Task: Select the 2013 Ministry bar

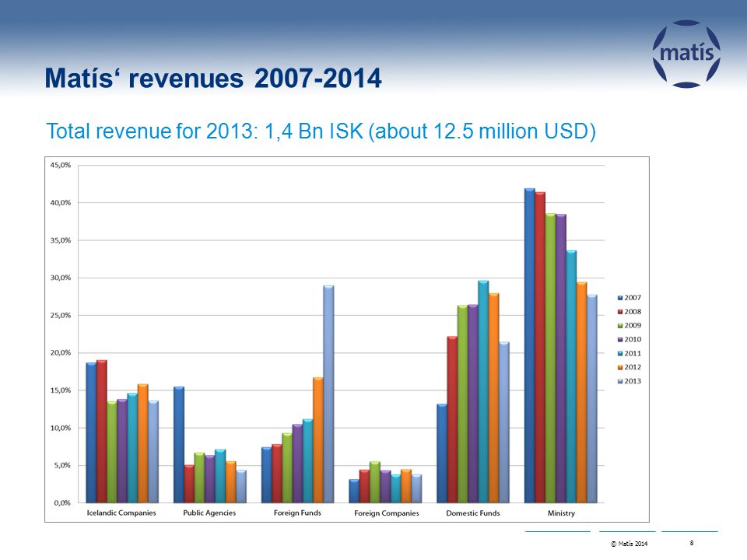Action: 591,399
